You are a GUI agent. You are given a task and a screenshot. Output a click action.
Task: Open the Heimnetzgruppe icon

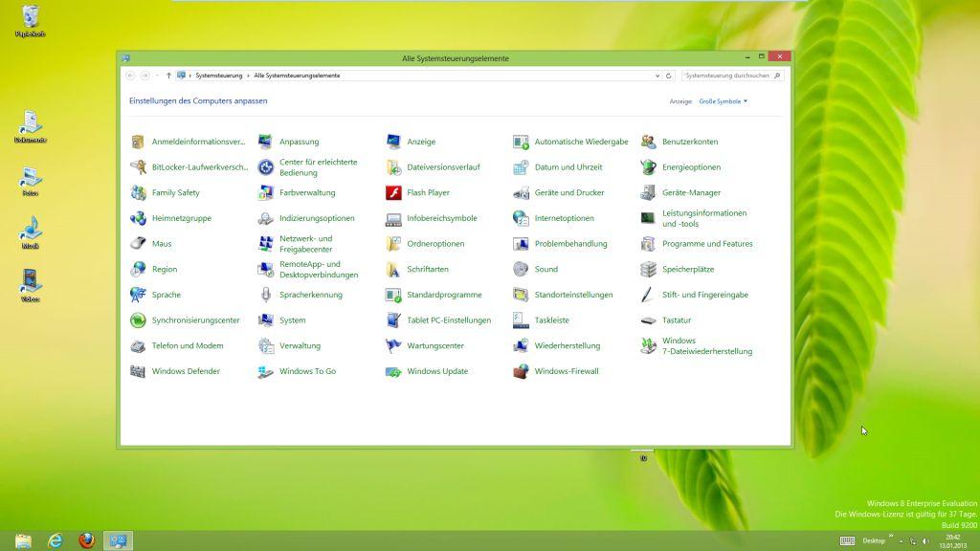(x=138, y=219)
